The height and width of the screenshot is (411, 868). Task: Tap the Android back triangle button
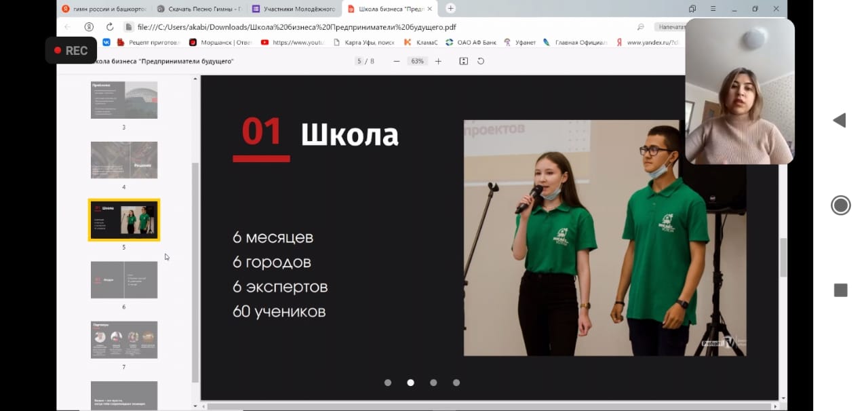tap(840, 121)
